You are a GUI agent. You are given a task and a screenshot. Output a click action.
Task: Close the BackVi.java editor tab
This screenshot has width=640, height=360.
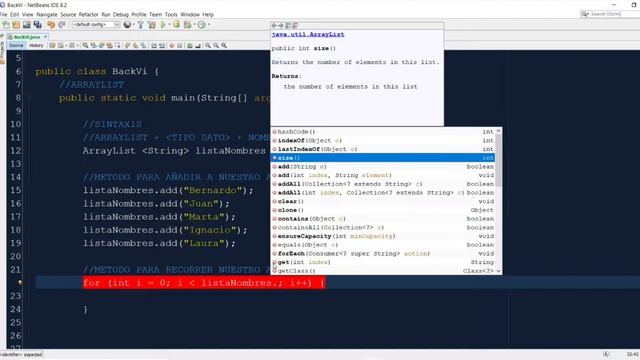pos(45,37)
